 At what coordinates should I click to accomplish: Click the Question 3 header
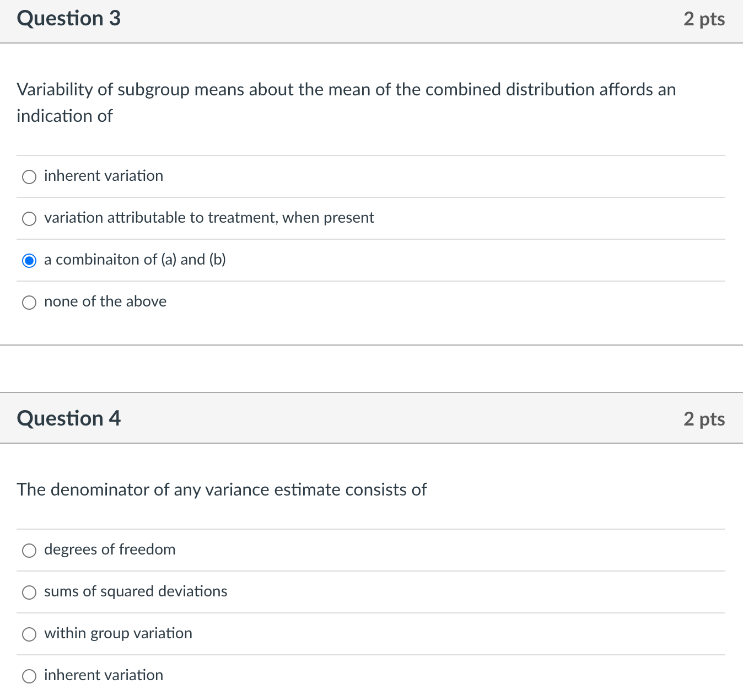click(x=68, y=18)
